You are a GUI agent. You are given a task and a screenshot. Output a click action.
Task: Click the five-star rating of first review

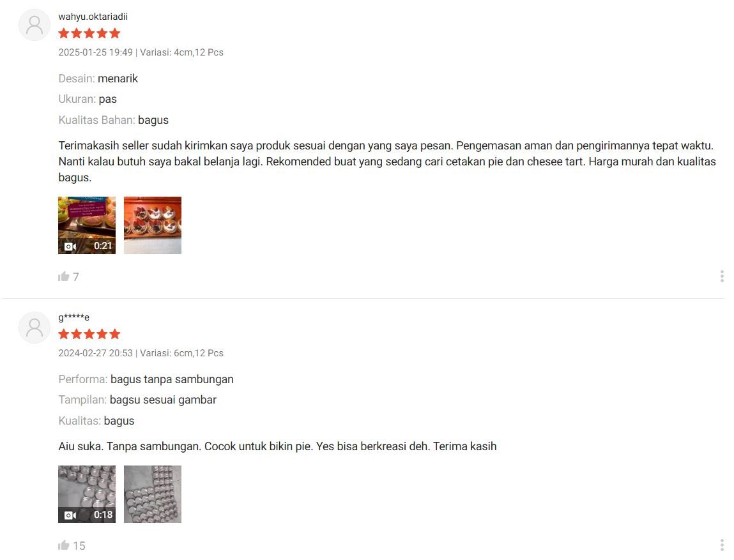(x=89, y=33)
